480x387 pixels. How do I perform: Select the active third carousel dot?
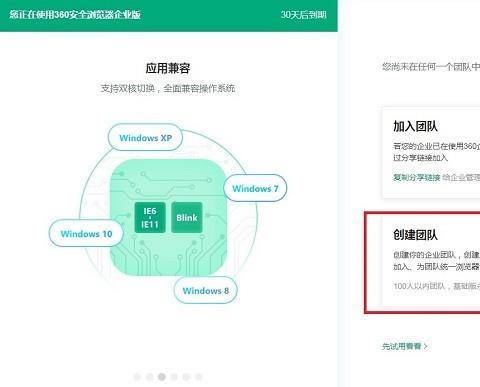click(162, 377)
